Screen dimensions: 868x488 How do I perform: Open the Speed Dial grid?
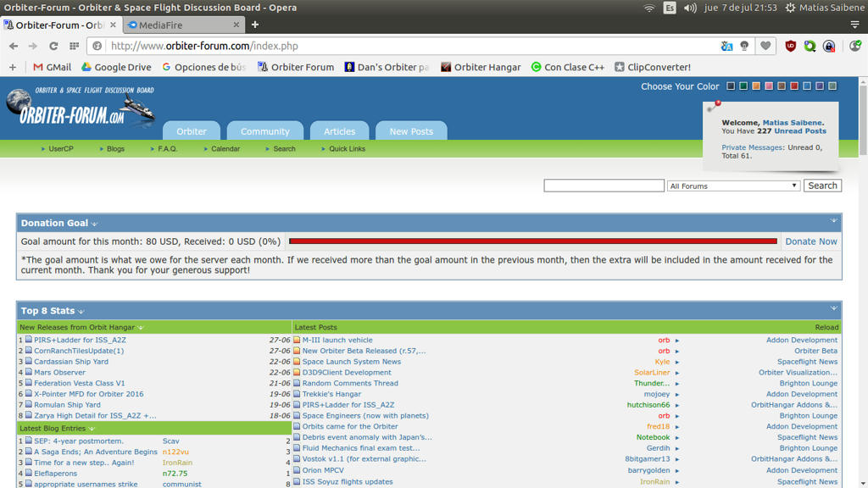tap(74, 46)
